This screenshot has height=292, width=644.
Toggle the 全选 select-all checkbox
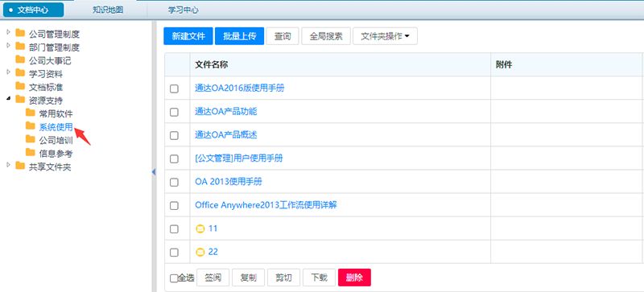[174, 278]
